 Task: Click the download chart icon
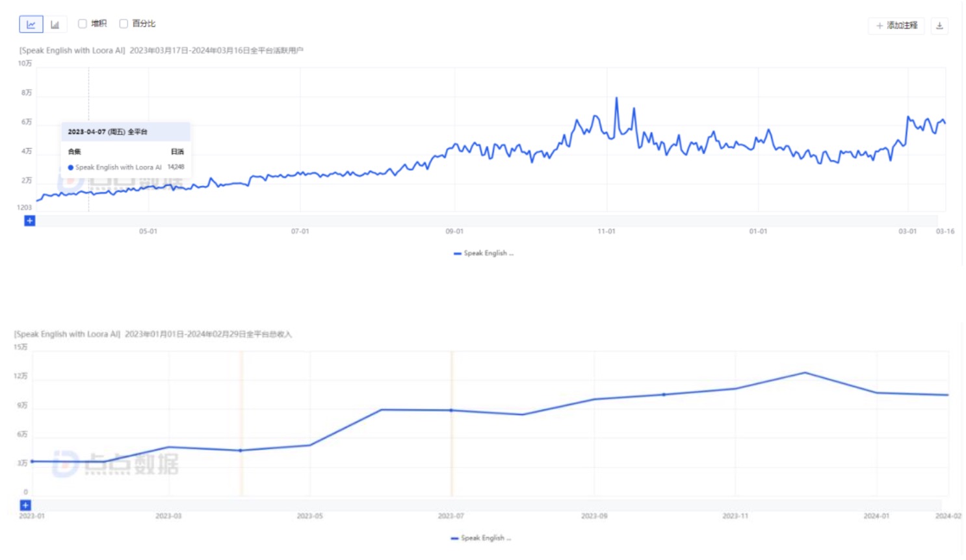point(939,26)
